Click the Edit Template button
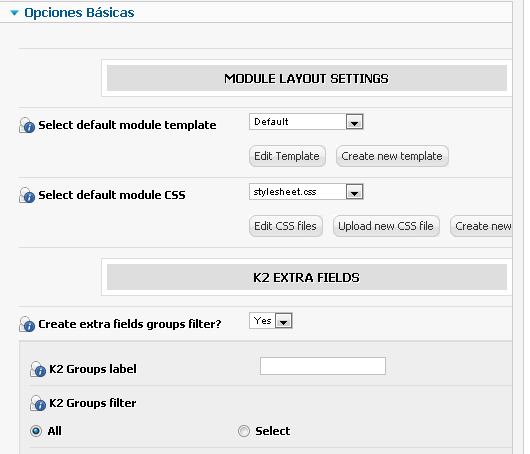 pyautogui.click(x=287, y=156)
